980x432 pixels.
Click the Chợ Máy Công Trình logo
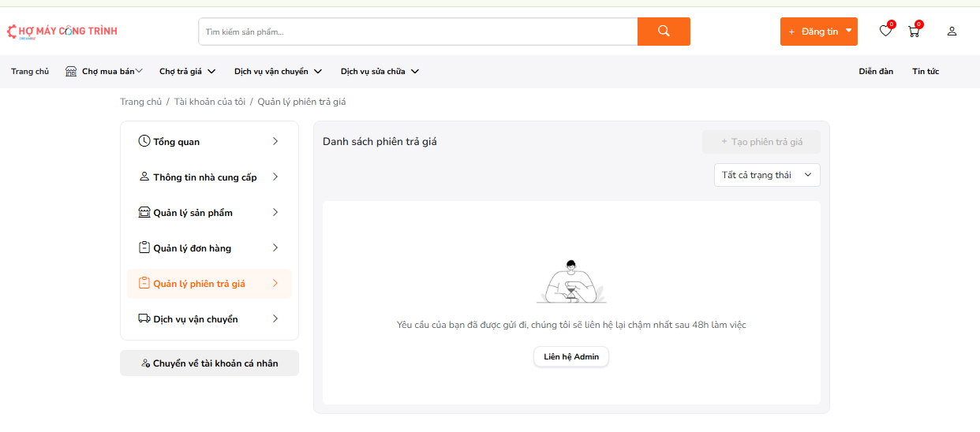pos(62,32)
